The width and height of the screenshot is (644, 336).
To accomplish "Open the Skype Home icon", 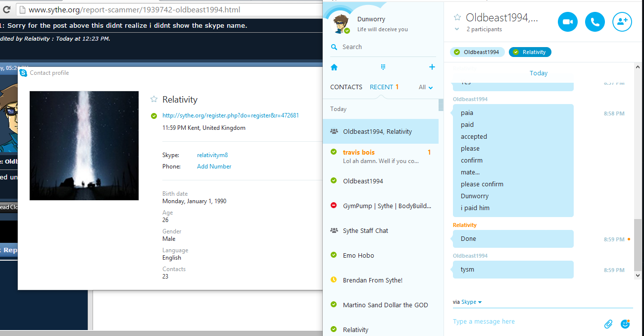I will [x=334, y=67].
